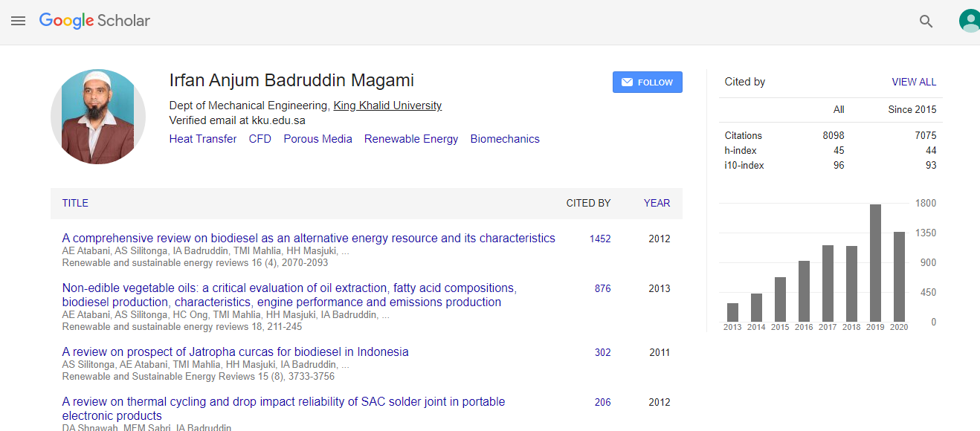Click the search magnifier icon

point(926,22)
